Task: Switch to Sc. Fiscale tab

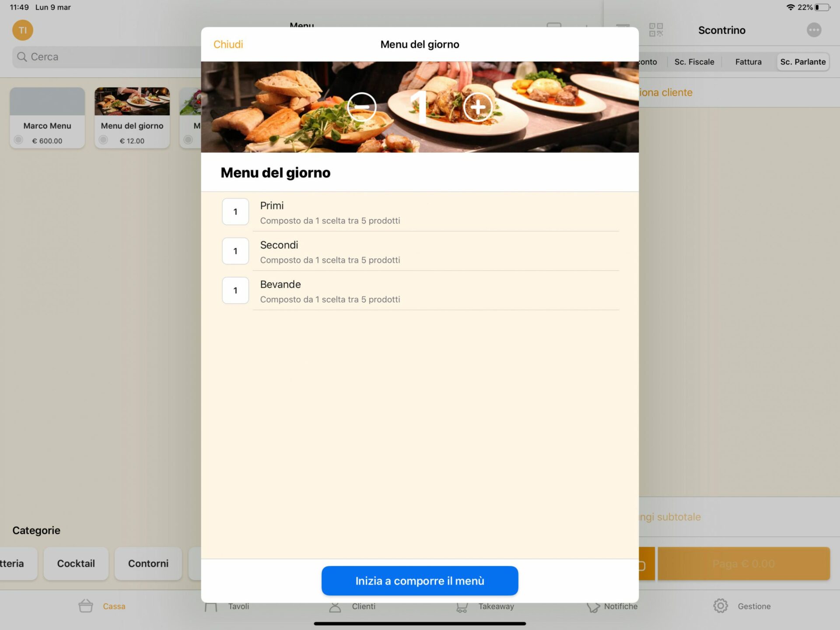Action: click(x=694, y=62)
